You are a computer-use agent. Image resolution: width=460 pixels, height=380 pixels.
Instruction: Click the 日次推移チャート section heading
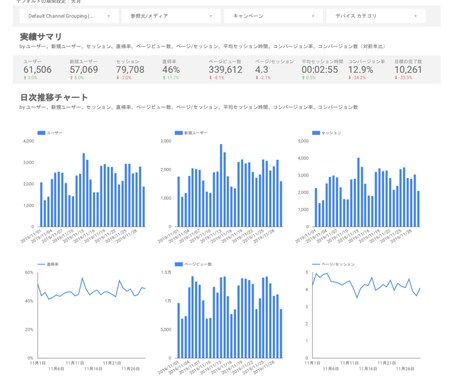coord(54,97)
